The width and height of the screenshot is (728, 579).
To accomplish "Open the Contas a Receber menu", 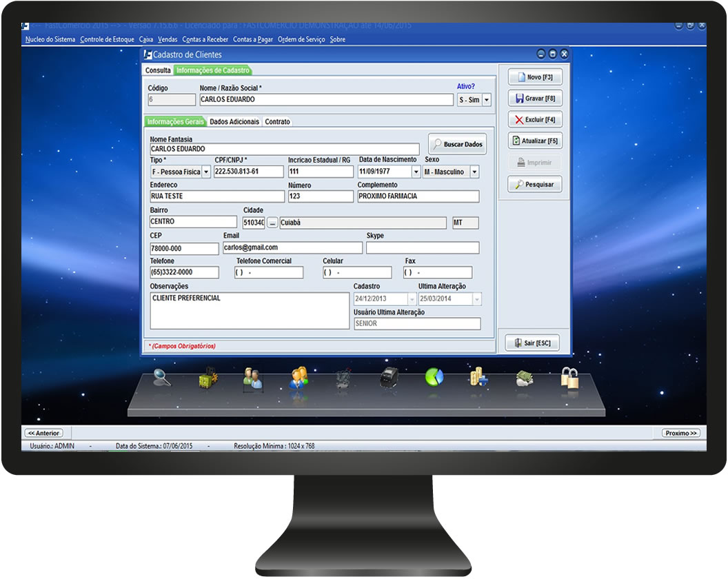I will pyautogui.click(x=205, y=39).
